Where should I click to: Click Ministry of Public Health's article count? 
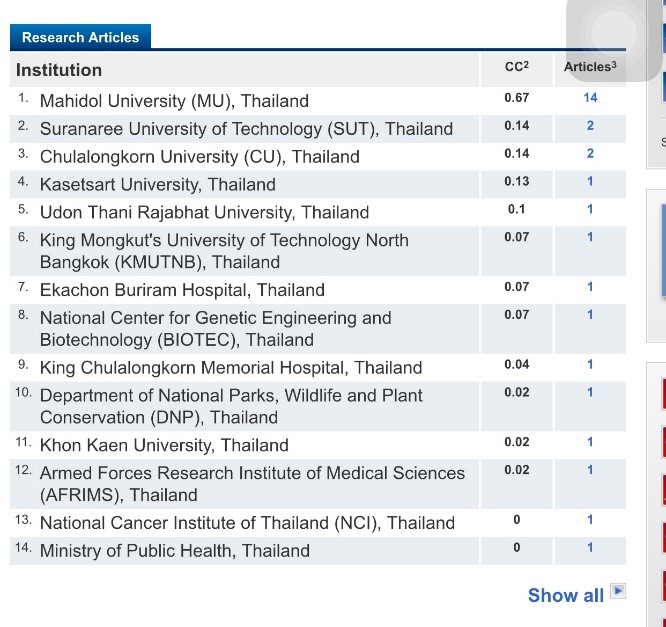tap(590, 548)
